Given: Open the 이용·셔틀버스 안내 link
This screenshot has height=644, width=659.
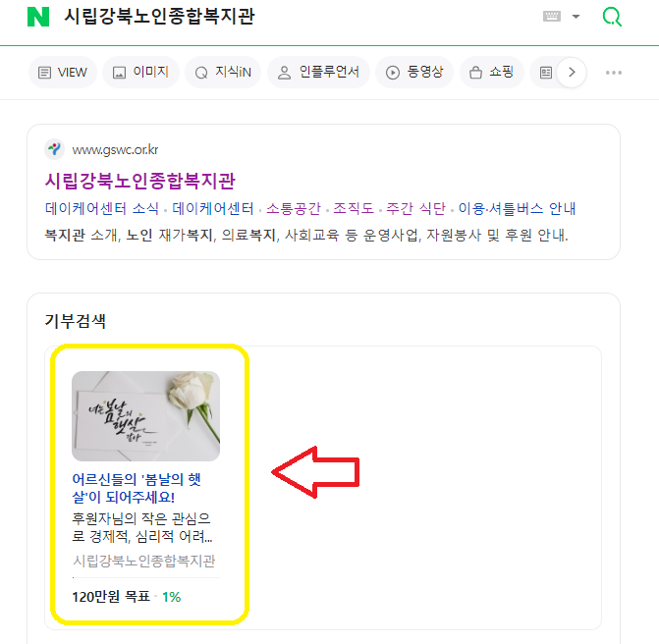Looking at the screenshot, I should (517, 208).
